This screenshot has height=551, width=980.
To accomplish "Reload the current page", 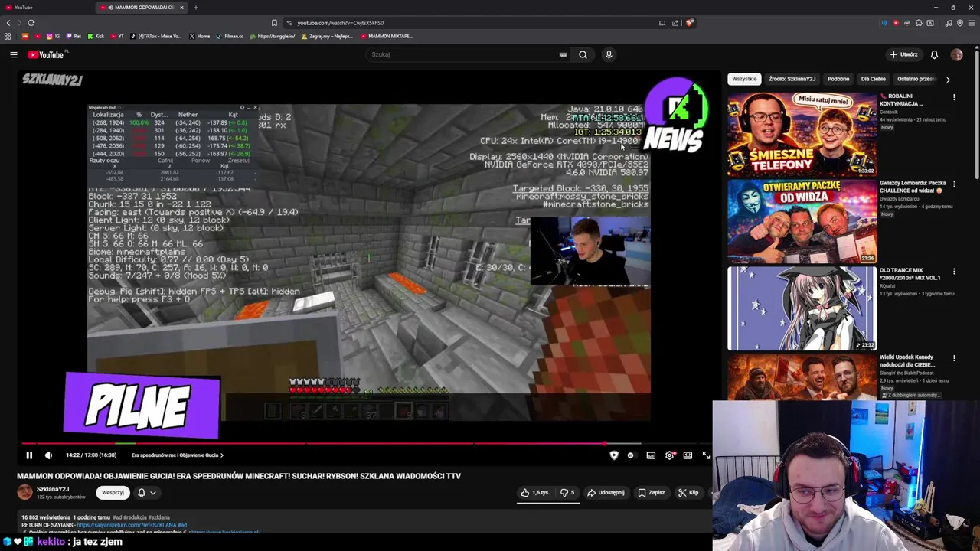I will (31, 23).
